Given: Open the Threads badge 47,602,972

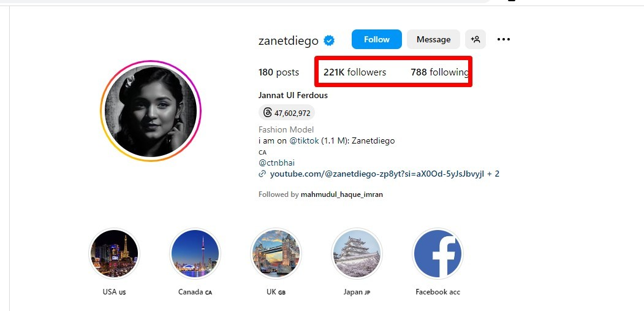Looking at the screenshot, I should (x=287, y=113).
